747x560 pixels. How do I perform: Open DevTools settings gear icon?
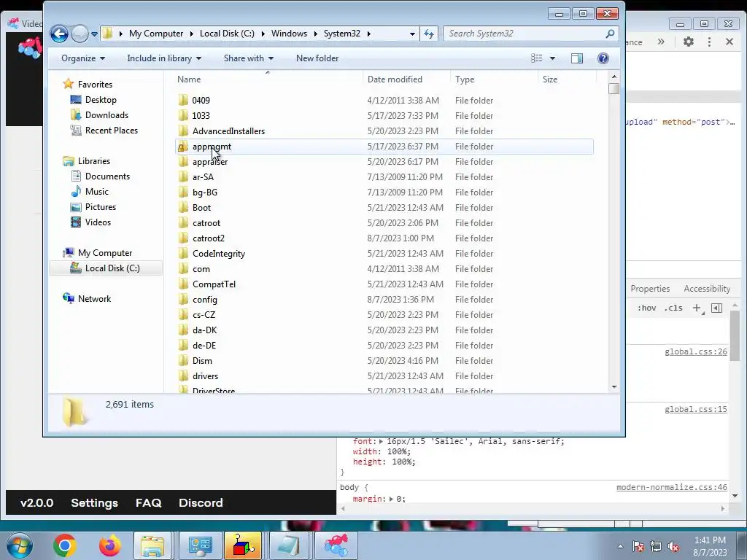(689, 42)
